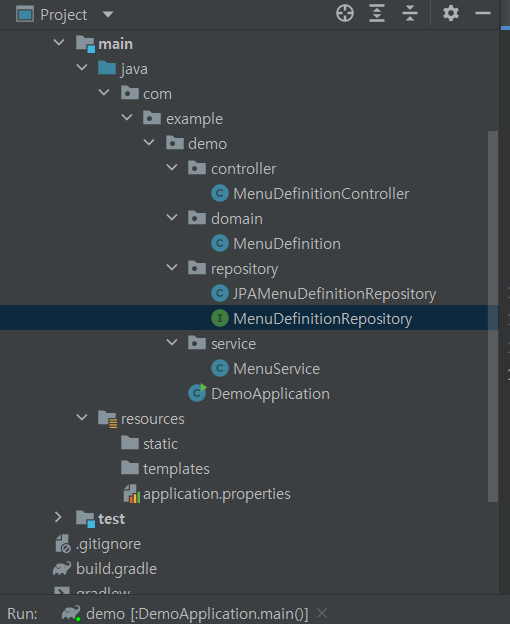Collapse the repository package chevron
The height and width of the screenshot is (624, 510).
(172, 267)
